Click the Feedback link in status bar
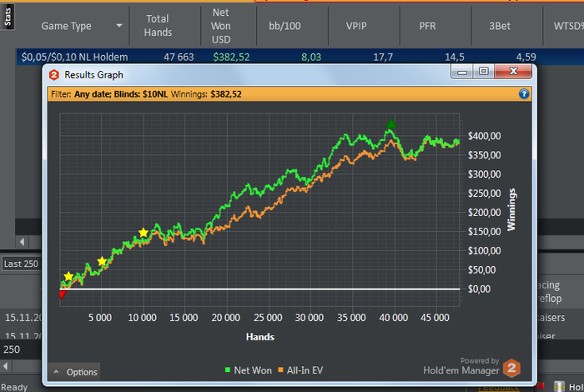The width and height of the screenshot is (584, 392). [x=499, y=389]
